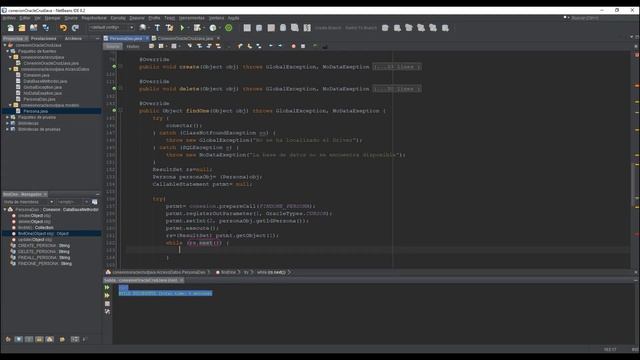Switch to the Prestaciones tab
The height and width of the screenshot is (360, 640).
click(x=44, y=38)
